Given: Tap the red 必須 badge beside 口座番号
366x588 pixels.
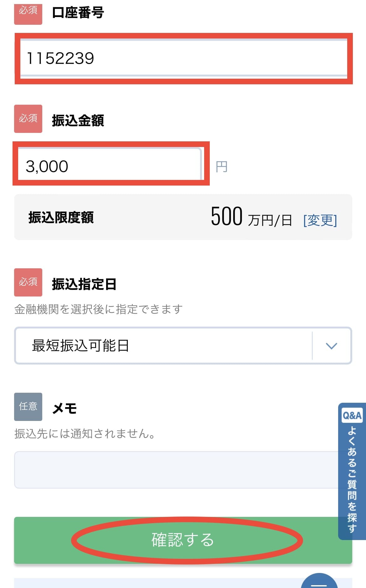Looking at the screenshot, I should (x=28, y=13).
